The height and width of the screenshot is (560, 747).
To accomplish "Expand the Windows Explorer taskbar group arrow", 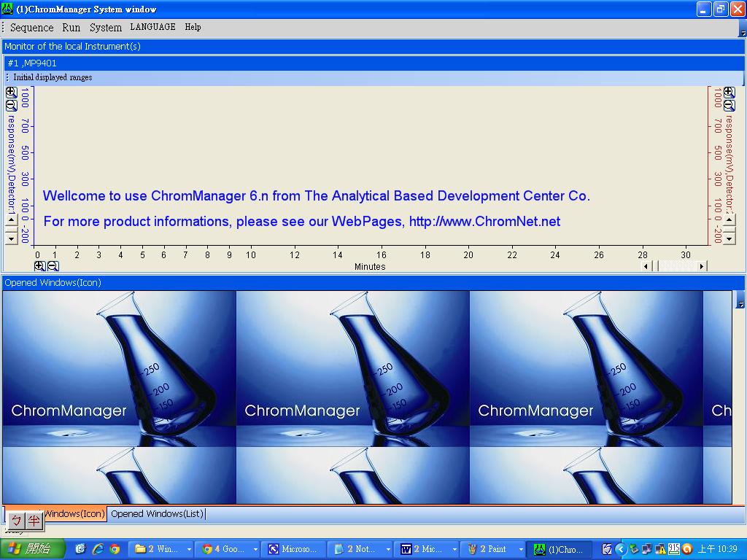I will 189,550.
